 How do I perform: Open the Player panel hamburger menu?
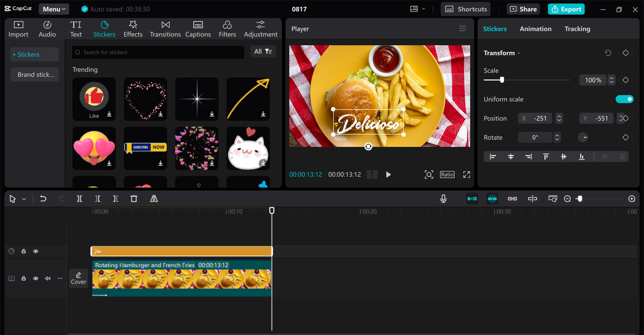coord(462,29)
